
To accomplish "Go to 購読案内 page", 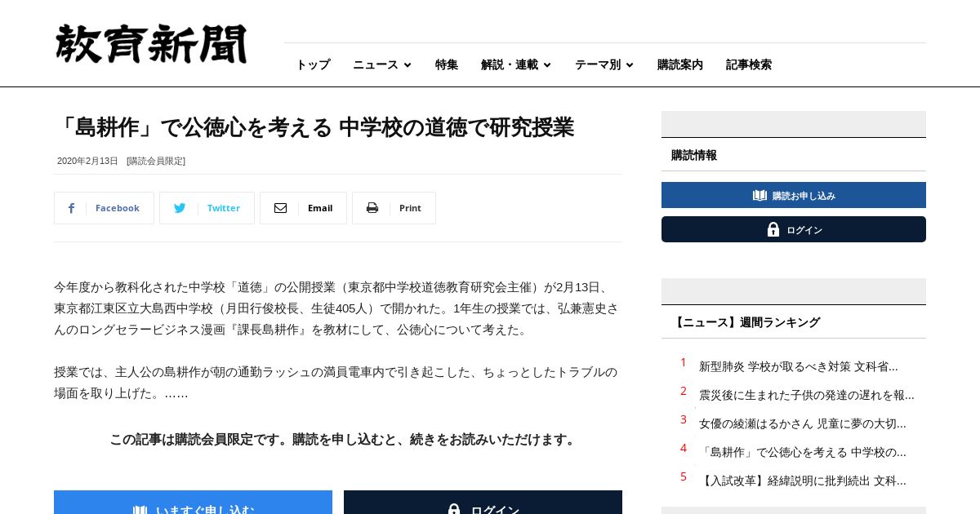I will (x=680, y=64).
